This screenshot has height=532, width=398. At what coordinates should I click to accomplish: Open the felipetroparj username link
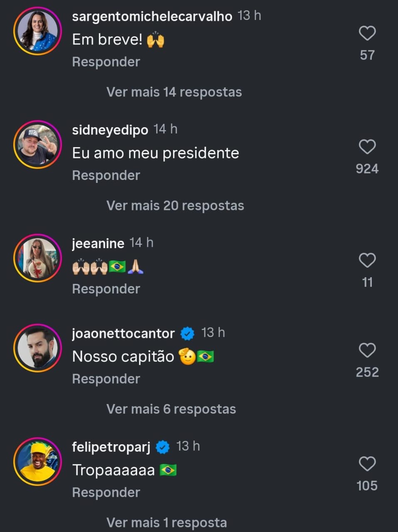[111, 447]
